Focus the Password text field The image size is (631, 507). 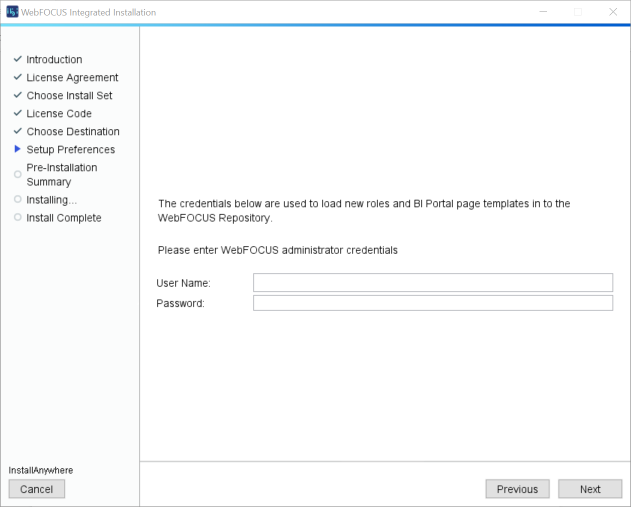click(x=432, y=303)
